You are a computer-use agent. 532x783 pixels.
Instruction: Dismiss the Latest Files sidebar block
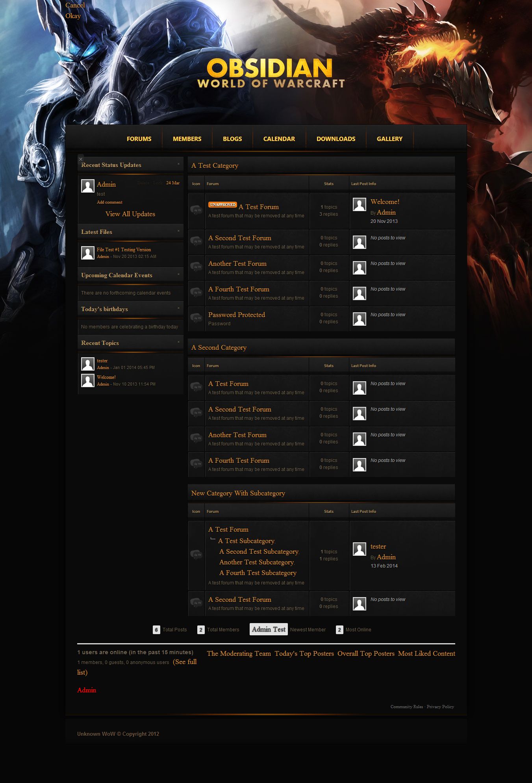tap(178, 231)
